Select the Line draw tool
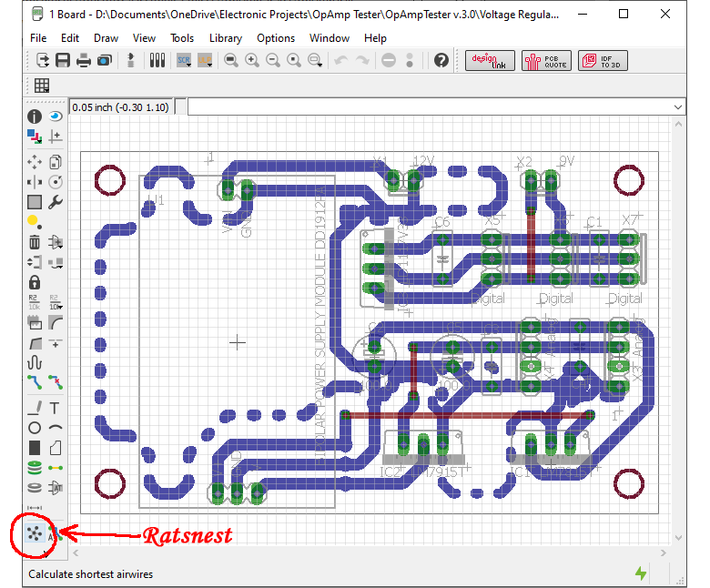The image size is (710, 588). [35, 408]
